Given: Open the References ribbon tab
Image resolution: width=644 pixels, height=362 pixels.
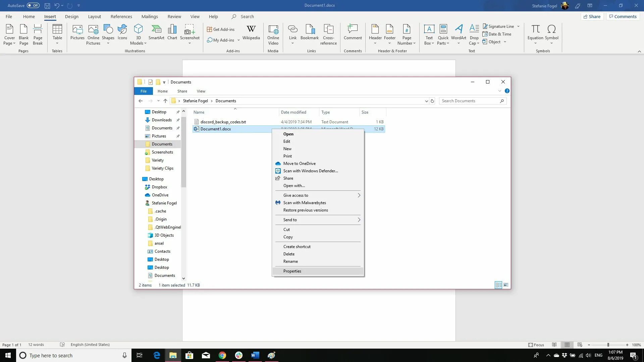Looking at the screenshot, I should (x=121, y=16).
